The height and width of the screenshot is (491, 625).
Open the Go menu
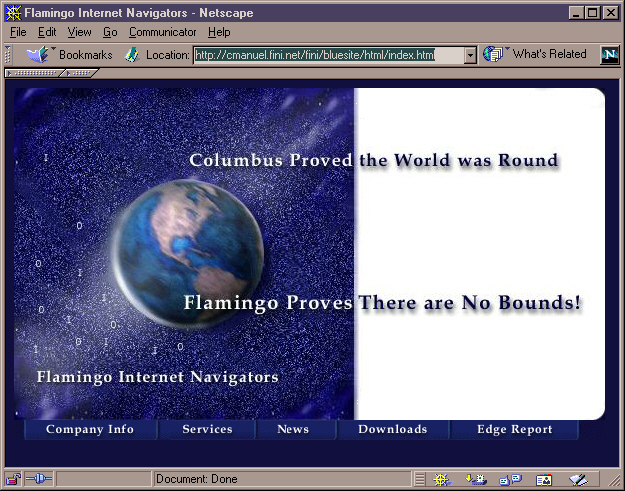coord(110,32)
